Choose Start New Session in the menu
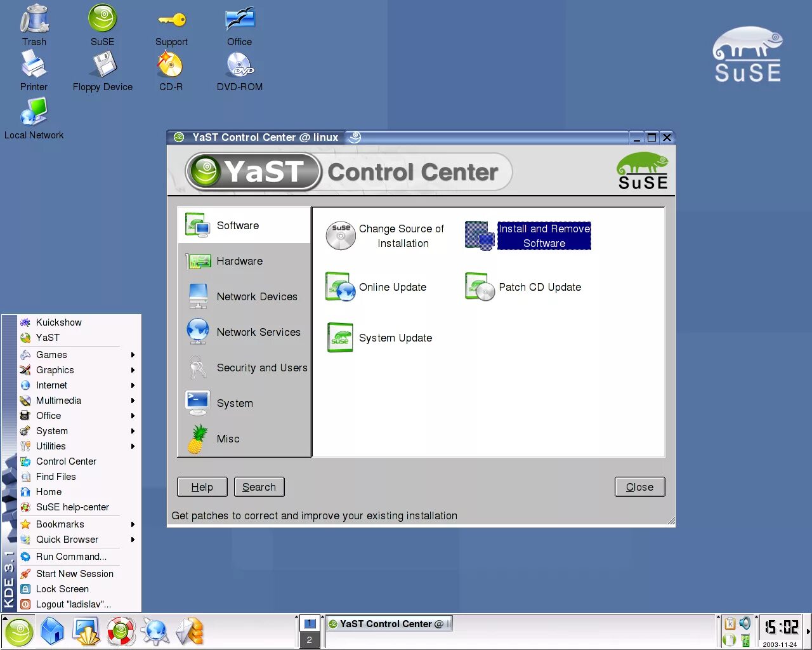 tap(79, 574)
